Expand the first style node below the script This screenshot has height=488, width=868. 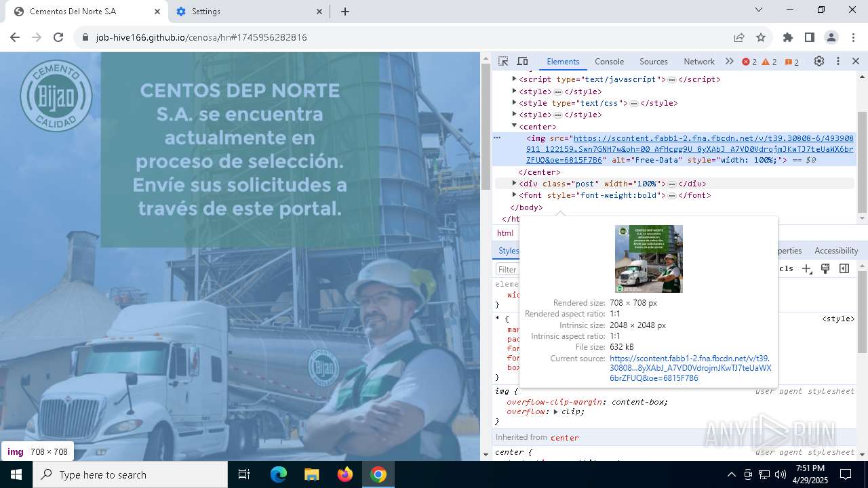coord(515,91)
